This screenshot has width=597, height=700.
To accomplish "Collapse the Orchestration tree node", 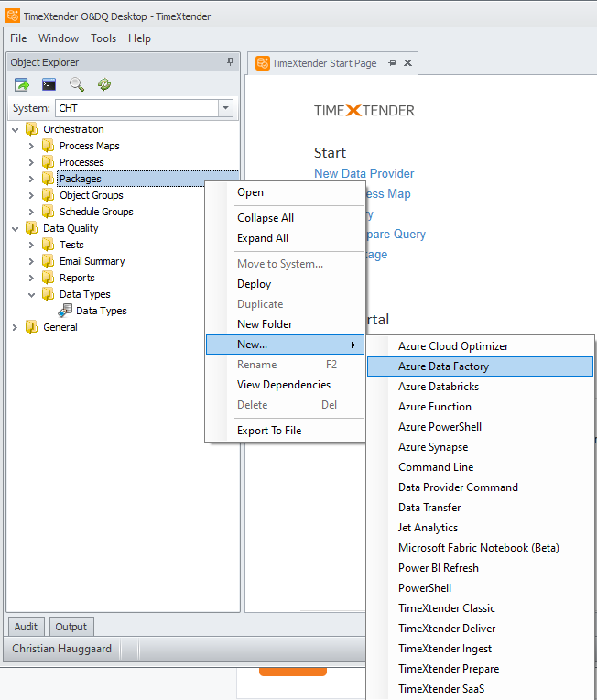I will (16, 130).
